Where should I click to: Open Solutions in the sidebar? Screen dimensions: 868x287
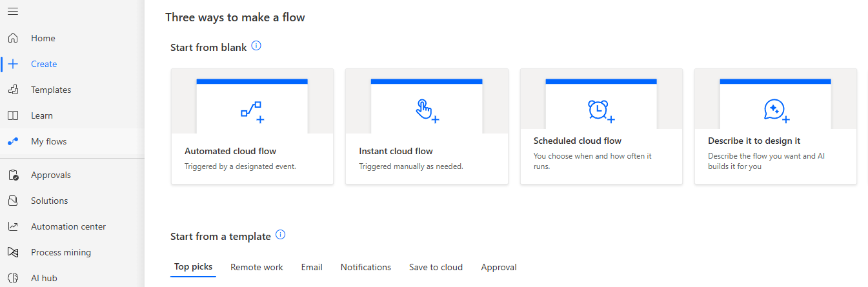coord(49,201)
